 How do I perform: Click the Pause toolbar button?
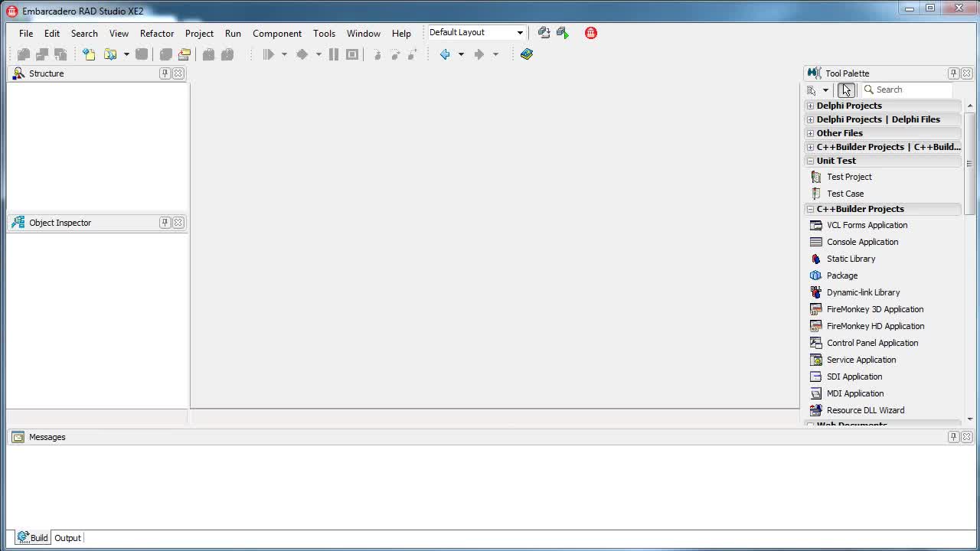pyautogui.click(x=334, y=54)
